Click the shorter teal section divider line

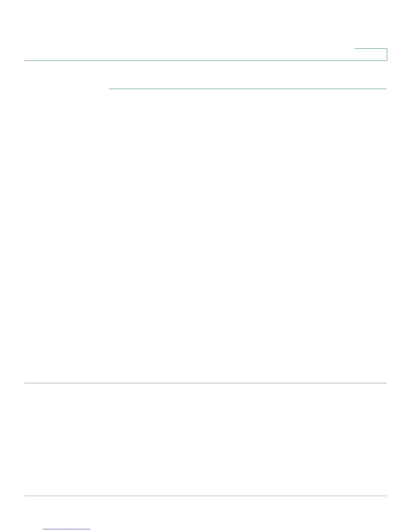coord(248,89)
